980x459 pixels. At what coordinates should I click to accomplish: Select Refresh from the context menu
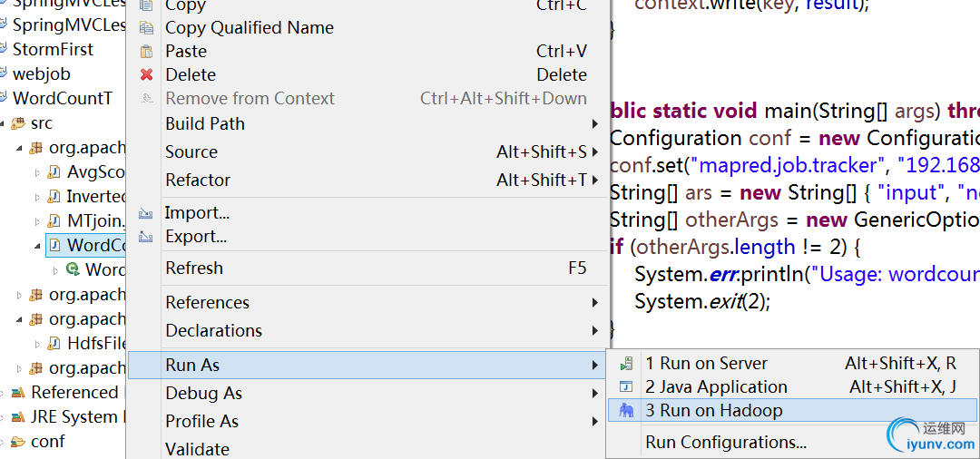point(194,269)
